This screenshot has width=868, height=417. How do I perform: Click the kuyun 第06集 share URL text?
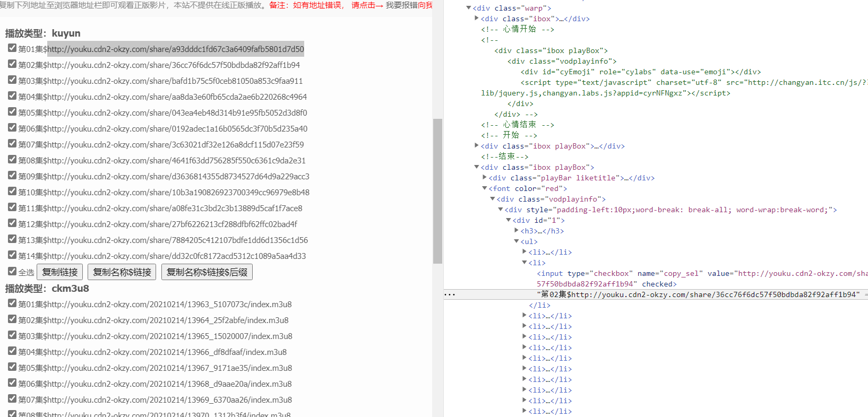click(x=177, y=129)
